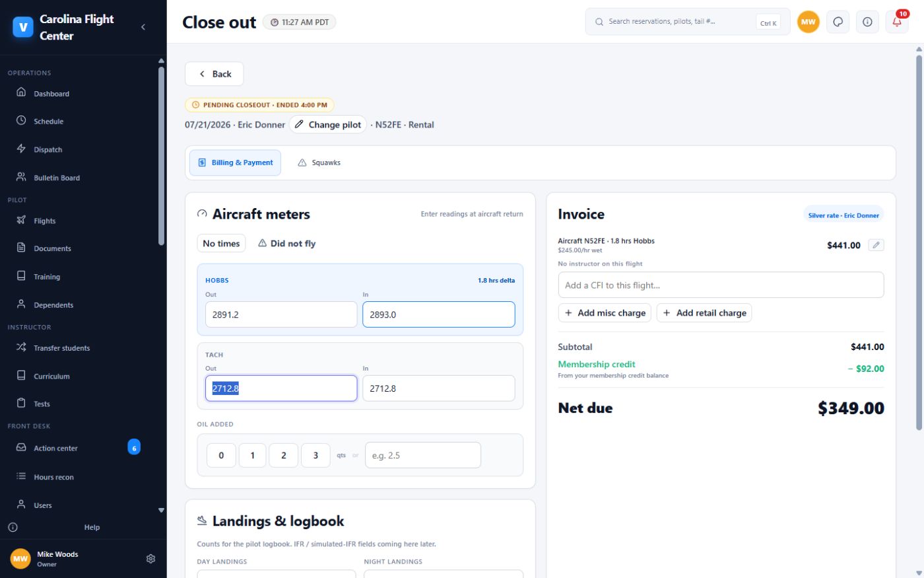Click Add misc charge
This screenshot has width=924, height=578.
pyautogui.click(x=605, y=312)
